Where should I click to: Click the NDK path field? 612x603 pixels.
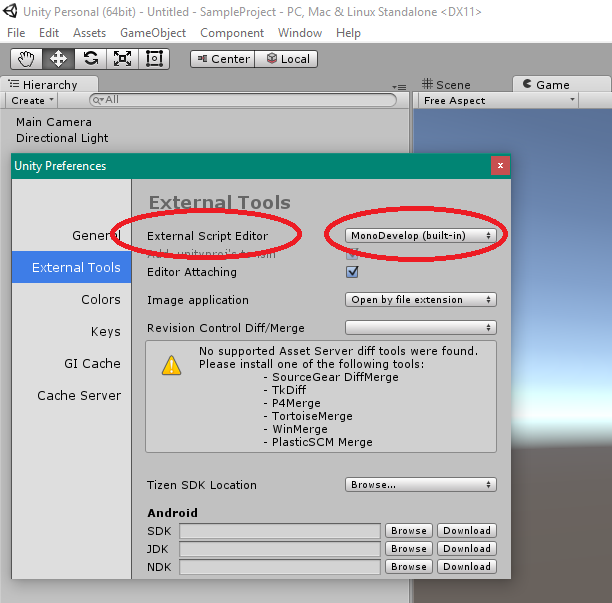click(280, 567)
